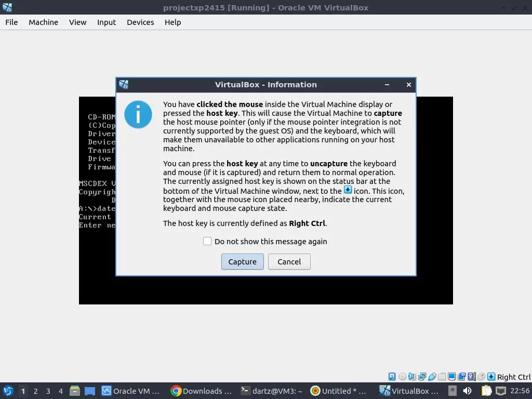Screen dimensions: 532x399
Task: Click the mouse integration status icon
Action: (482, 376)
